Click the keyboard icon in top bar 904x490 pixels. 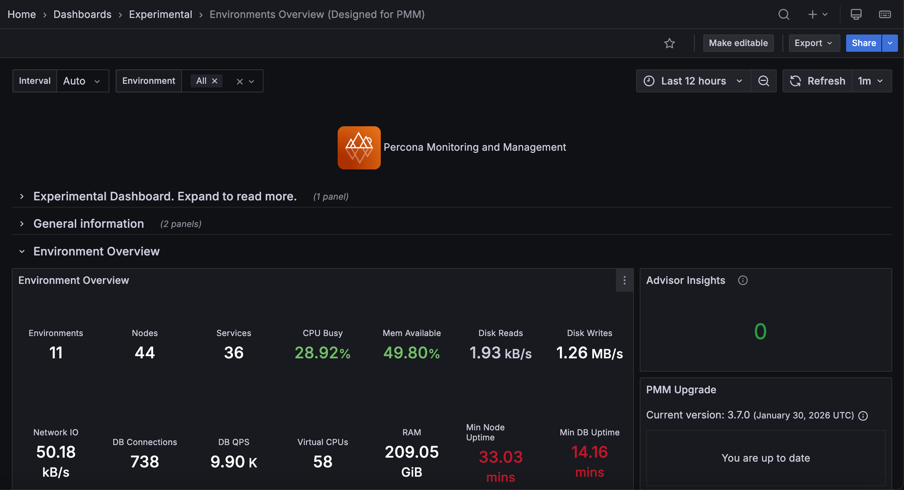885,15
